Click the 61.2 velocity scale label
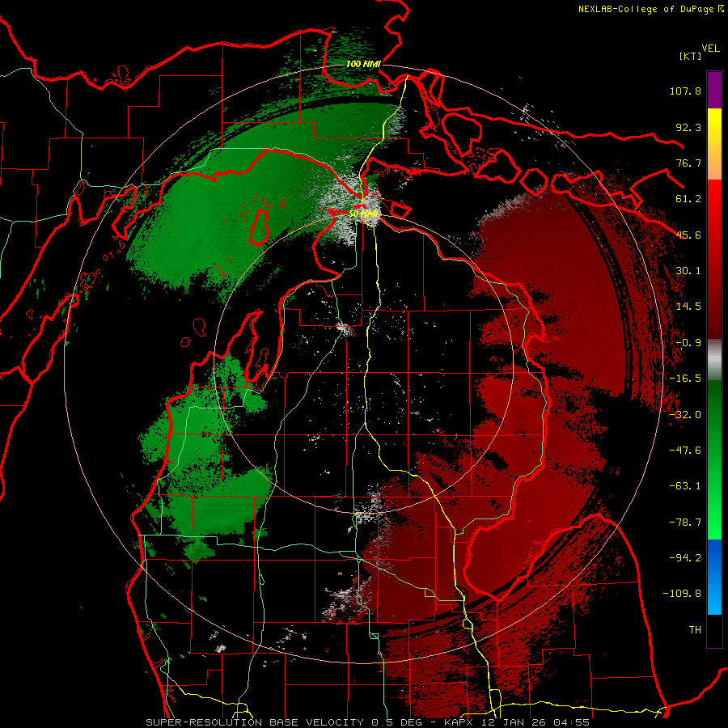Image resolution: width=728 pixels, height=728 pixels. coord(688,199)
